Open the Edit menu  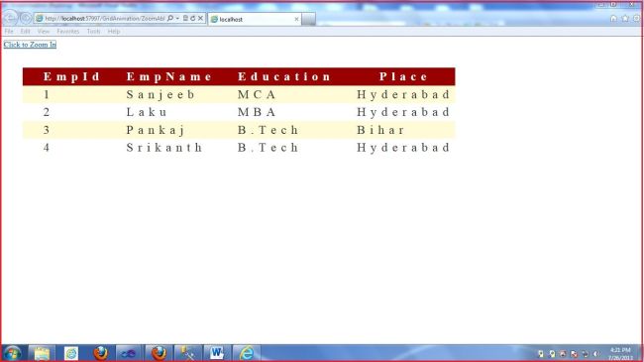click(x=25, y=32)
